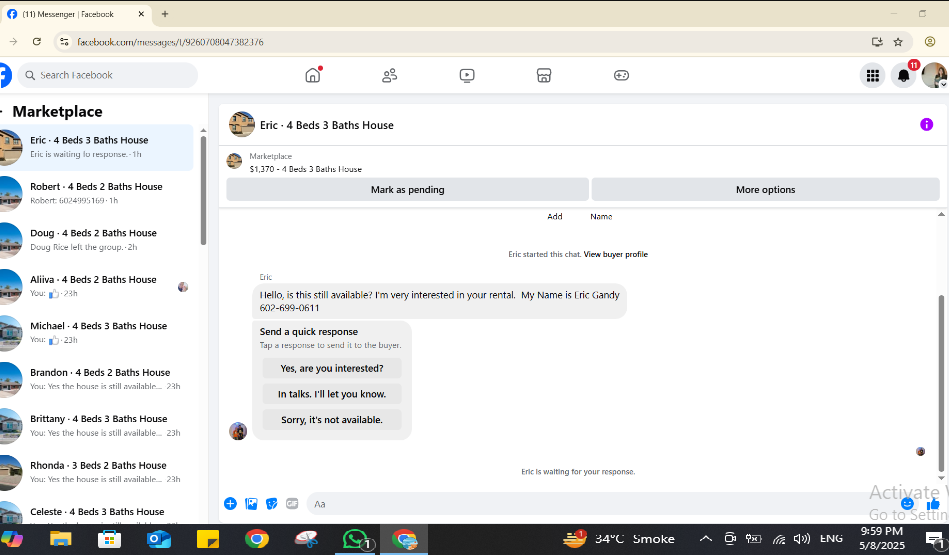
Task: Click the address bar URL
Action: 170,42
